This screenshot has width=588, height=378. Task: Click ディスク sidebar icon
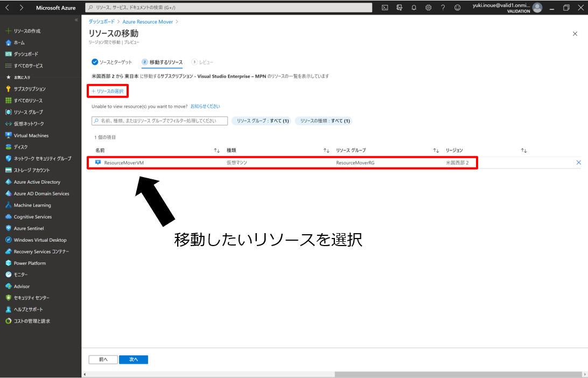pyautogui.click(x=8, y=147)
